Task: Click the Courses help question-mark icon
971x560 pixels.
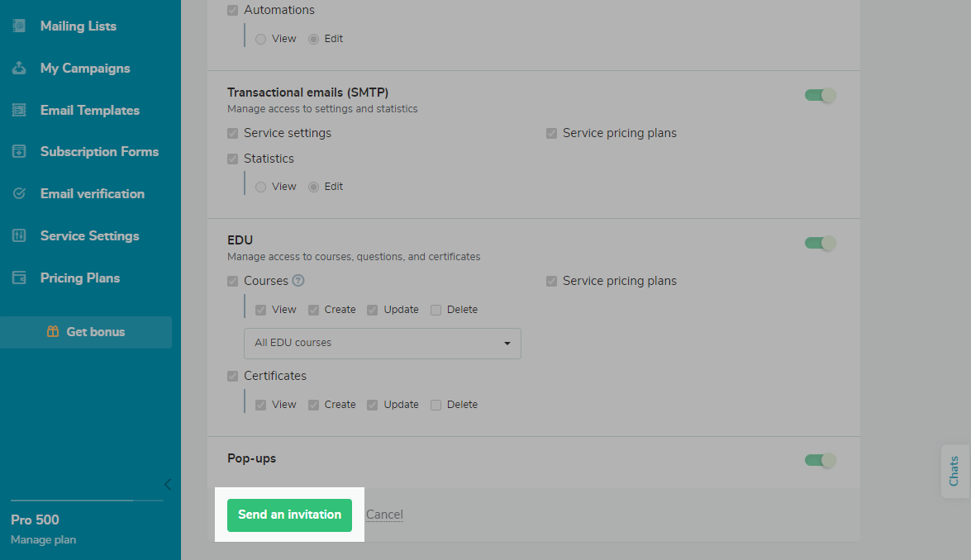Action: (298, 281)
